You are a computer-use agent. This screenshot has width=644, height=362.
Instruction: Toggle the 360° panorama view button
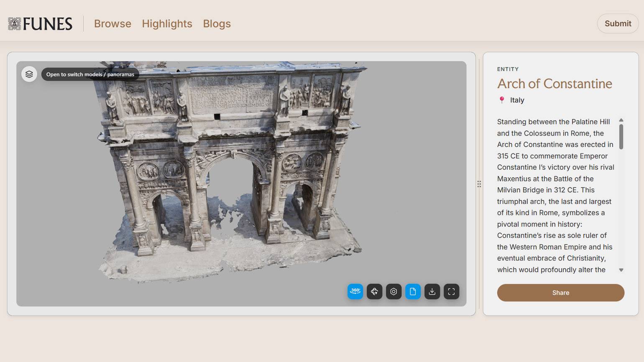pos(355,291)
